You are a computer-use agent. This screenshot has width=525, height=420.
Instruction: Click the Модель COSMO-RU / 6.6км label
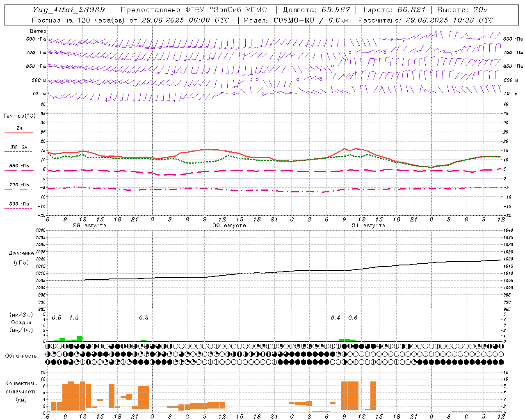pos(295,20)
